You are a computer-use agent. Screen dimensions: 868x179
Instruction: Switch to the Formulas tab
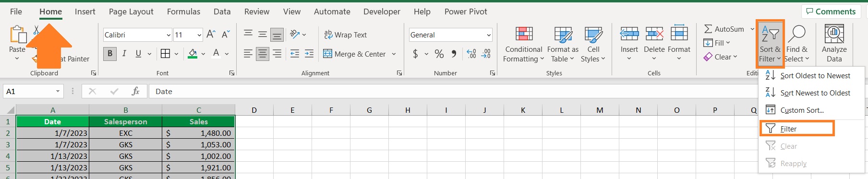[x=183, y=12]
